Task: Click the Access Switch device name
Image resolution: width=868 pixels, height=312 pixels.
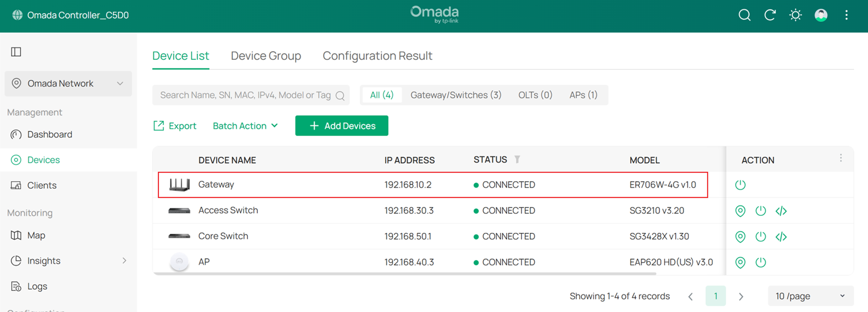Action: pyautogui.click(x=228, y=210)
